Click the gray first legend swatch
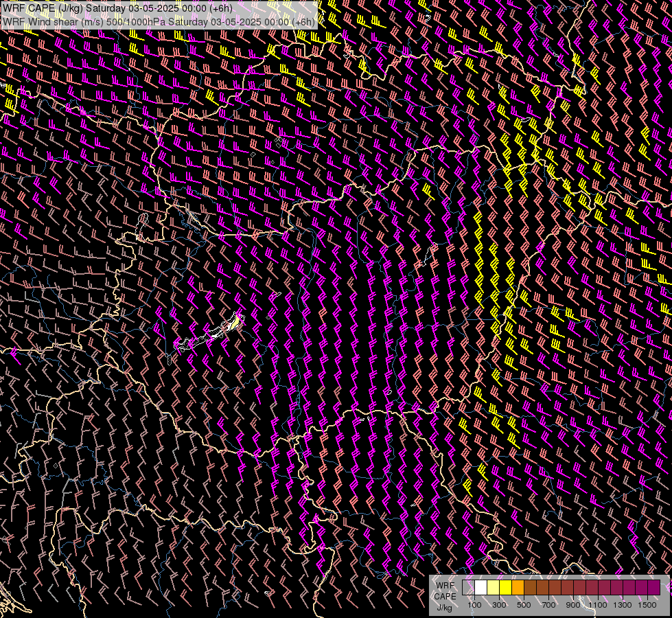The image size is (672, 618). [x=468, y=587]
